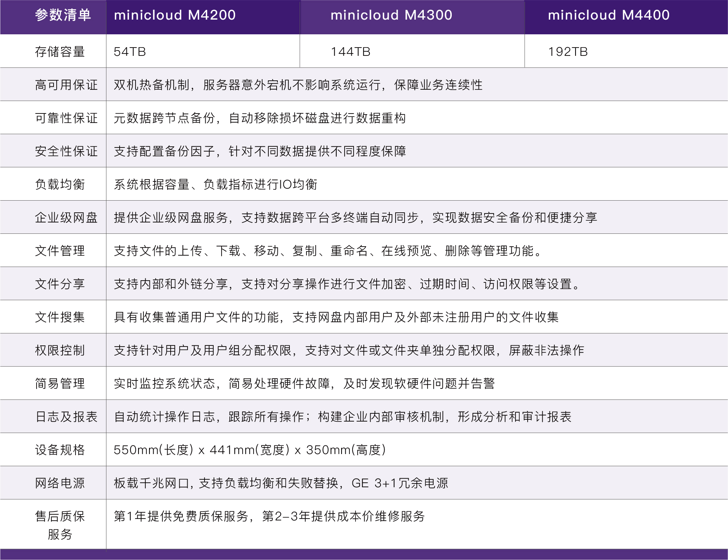Click the minicloud M4300 column header
Viewport: 728px width, 560px height.
[391, 15]
